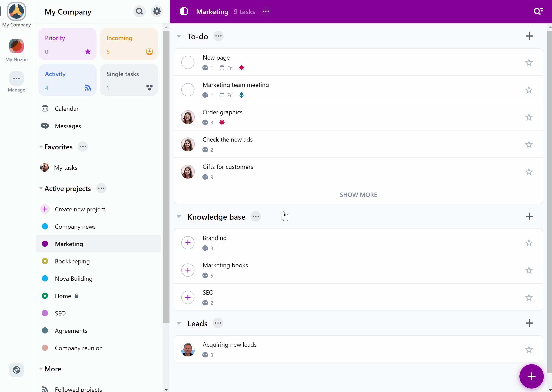
Task: Toggle the checkbox for Order graphics task
Action: coord(189,117)
